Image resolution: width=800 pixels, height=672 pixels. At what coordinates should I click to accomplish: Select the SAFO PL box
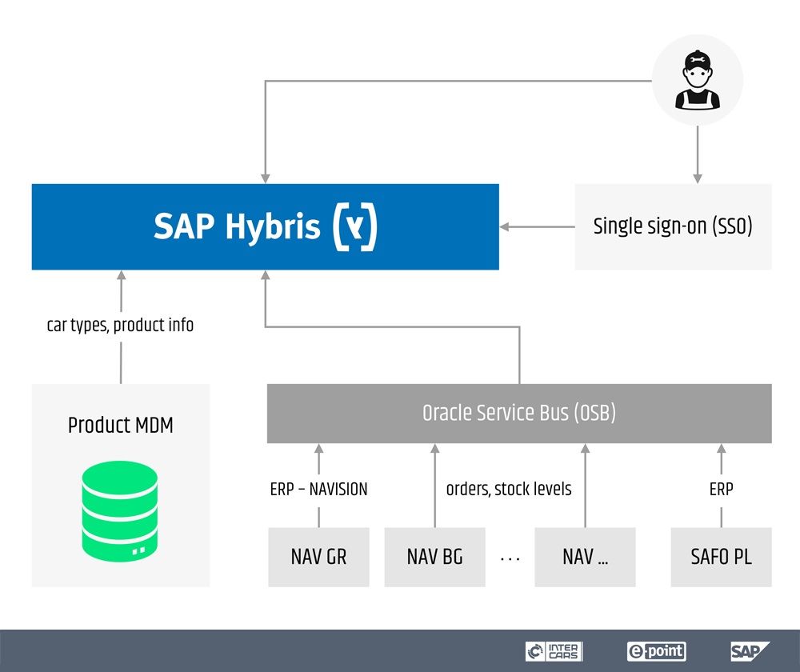click(721, 557)
